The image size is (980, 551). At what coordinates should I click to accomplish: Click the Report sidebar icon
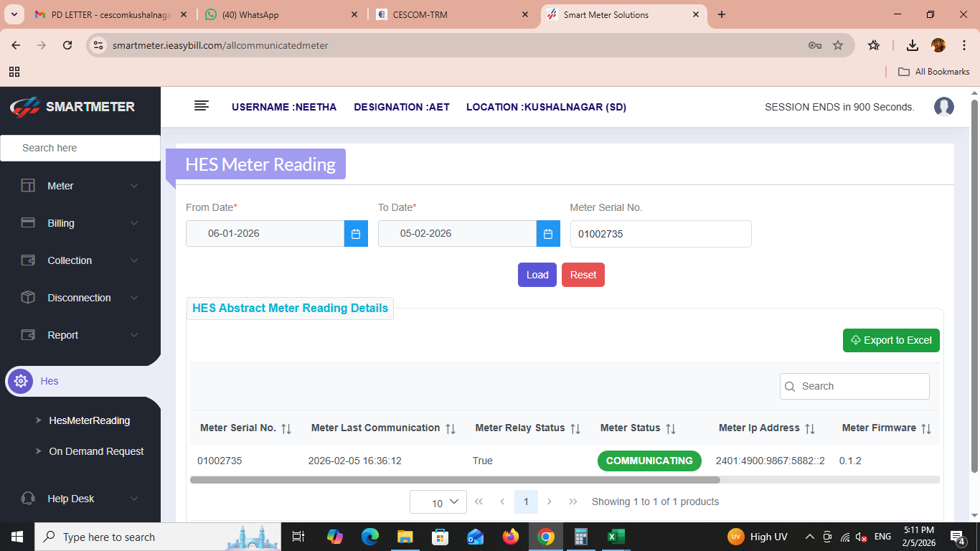coord(28,335)
